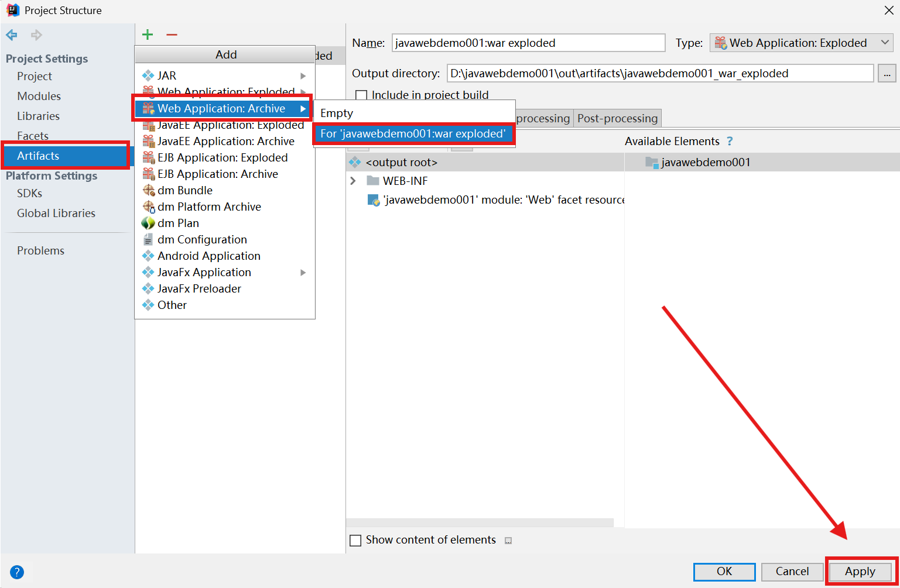900x588 pixels.
Task: Open Libraries settings page
Action: point(38,116)
